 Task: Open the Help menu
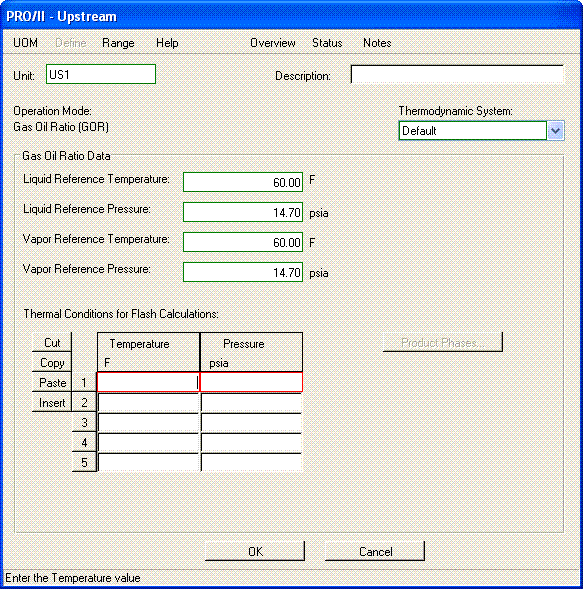(x=167, y=43)
